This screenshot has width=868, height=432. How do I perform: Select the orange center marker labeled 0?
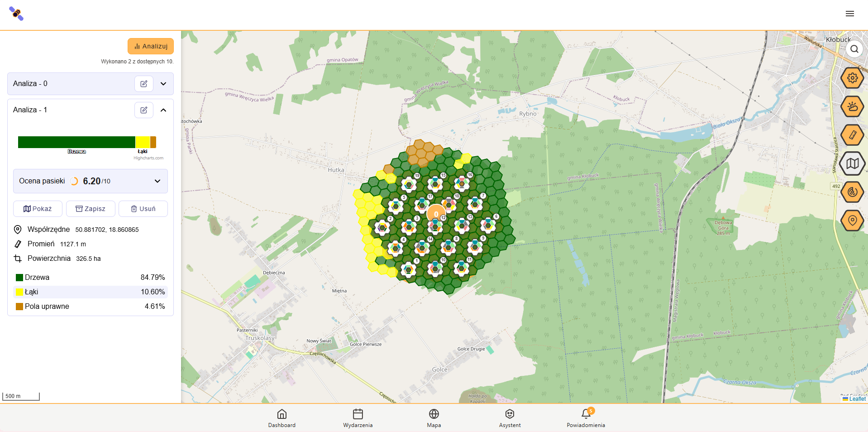click(x=436, y=214)
